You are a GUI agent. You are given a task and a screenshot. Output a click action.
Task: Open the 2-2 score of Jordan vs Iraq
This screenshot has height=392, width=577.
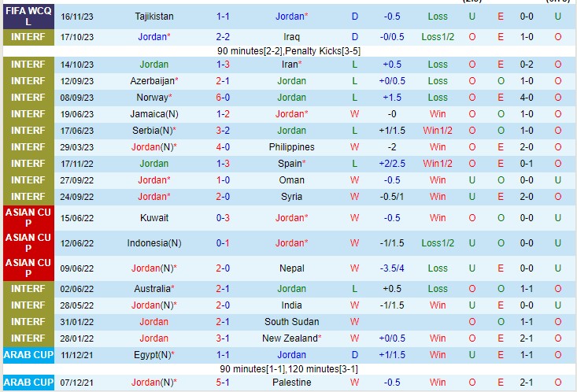click(x=223, y=37)
